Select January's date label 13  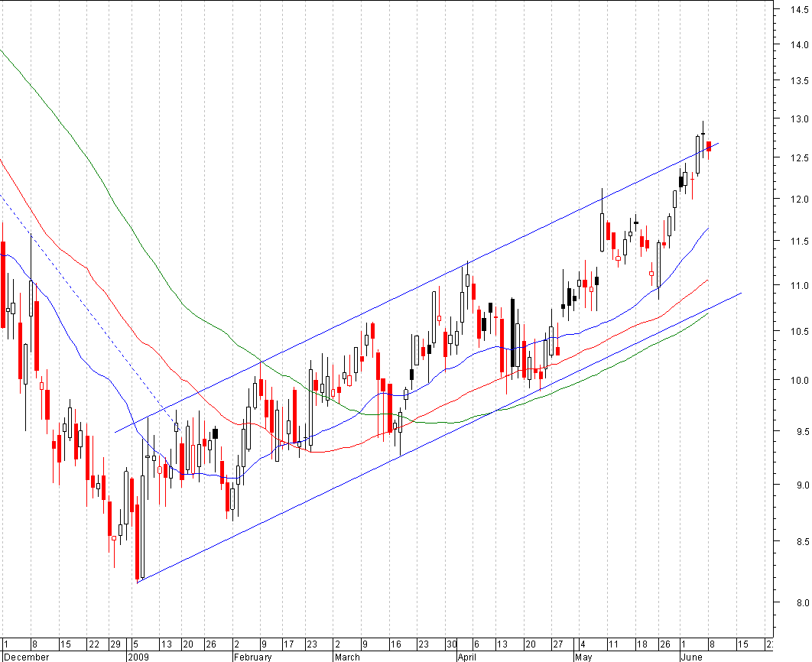tap(166, 644)
